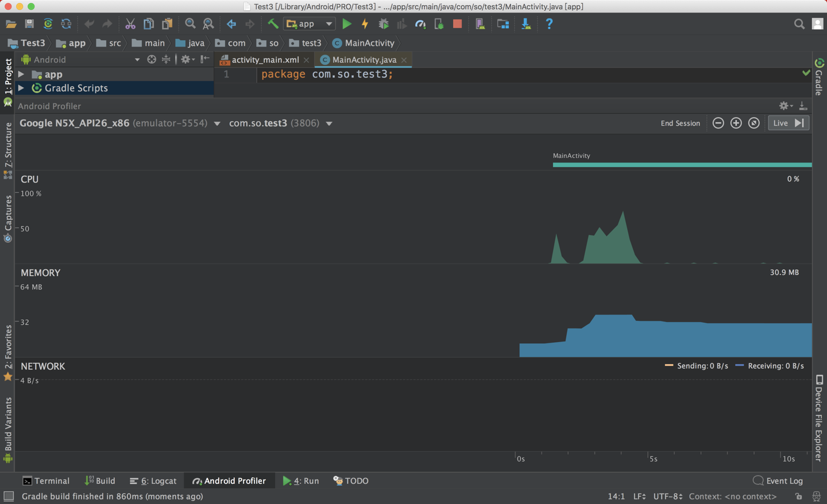Screen dimensions: 827x504
Task: Stop the app with the red square
Action: pyautogui.click(x=457, y=24)
